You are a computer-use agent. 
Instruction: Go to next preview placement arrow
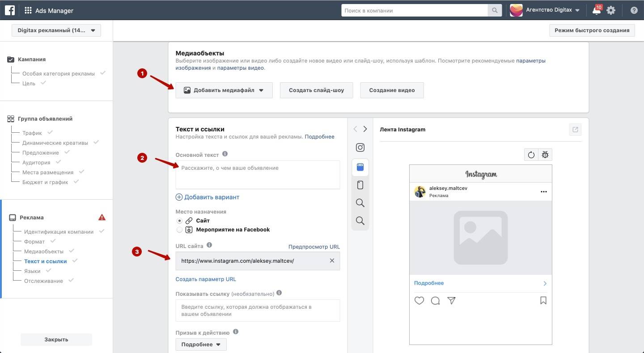tap(365, 129)
